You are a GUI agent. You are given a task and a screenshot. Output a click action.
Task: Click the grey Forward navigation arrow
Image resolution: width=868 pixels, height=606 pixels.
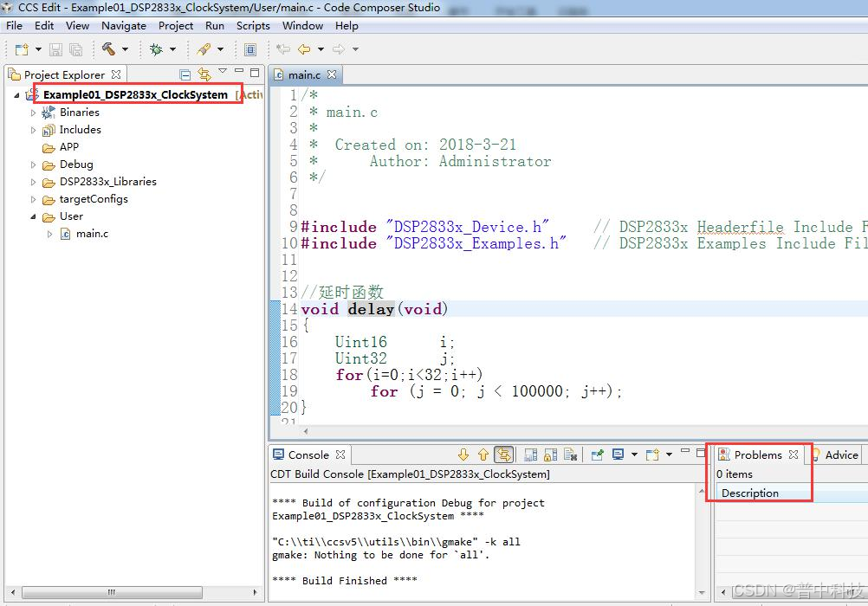(338, 49)
